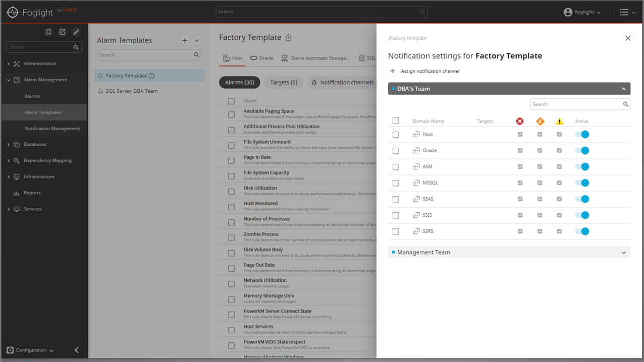Click the /Factory Template breadcrumb
Image resolution: width=644 pixels, height=362 pixels.
pyautogui.click(x=407, y=38)
